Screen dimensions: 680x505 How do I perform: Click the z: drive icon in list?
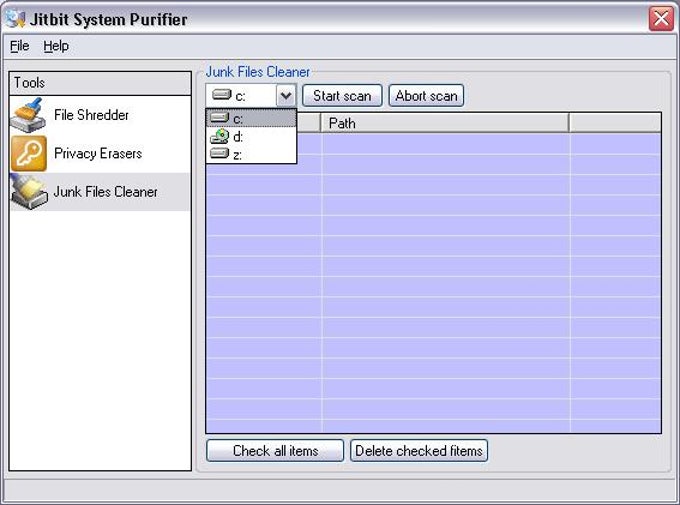point(219,154)
